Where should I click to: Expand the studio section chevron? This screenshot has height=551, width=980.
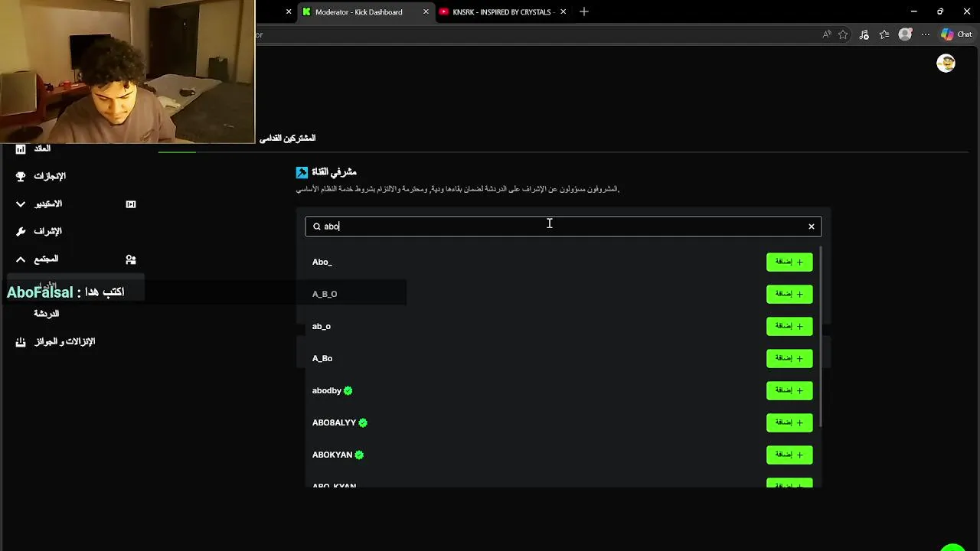21,204
